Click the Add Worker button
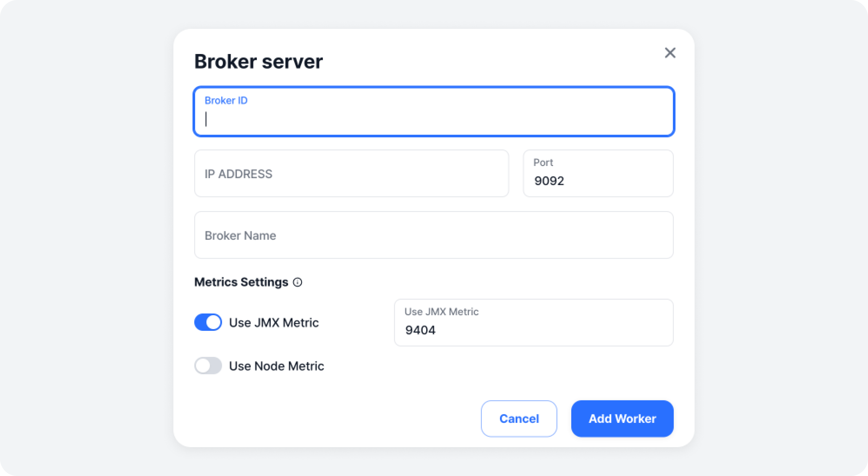 pos(622,419)
